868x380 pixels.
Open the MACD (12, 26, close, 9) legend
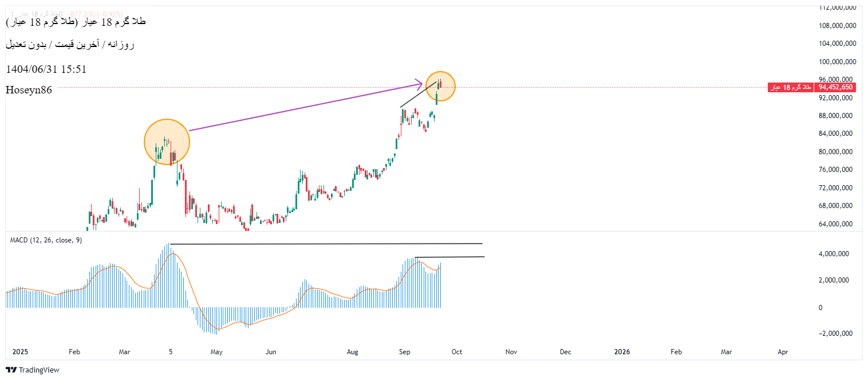(46, 240)
